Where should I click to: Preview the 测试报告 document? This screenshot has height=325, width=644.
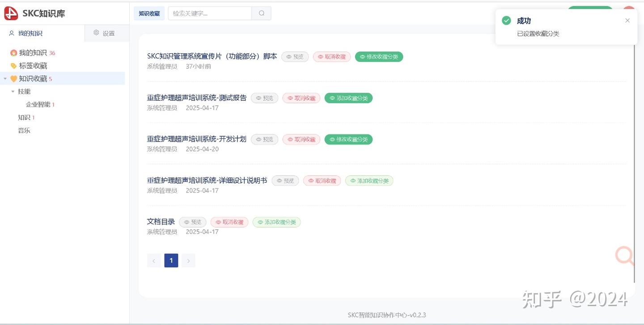[264, 98]
